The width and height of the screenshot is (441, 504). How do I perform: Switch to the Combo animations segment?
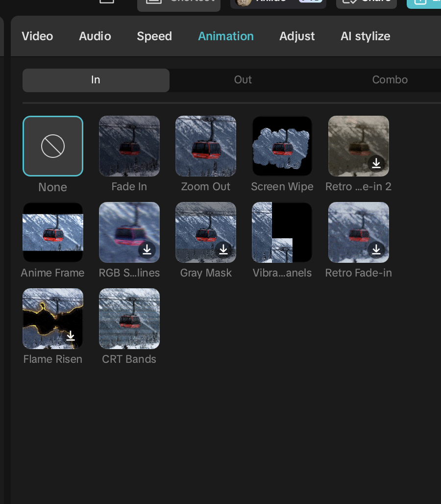click(x=390, y=80)
